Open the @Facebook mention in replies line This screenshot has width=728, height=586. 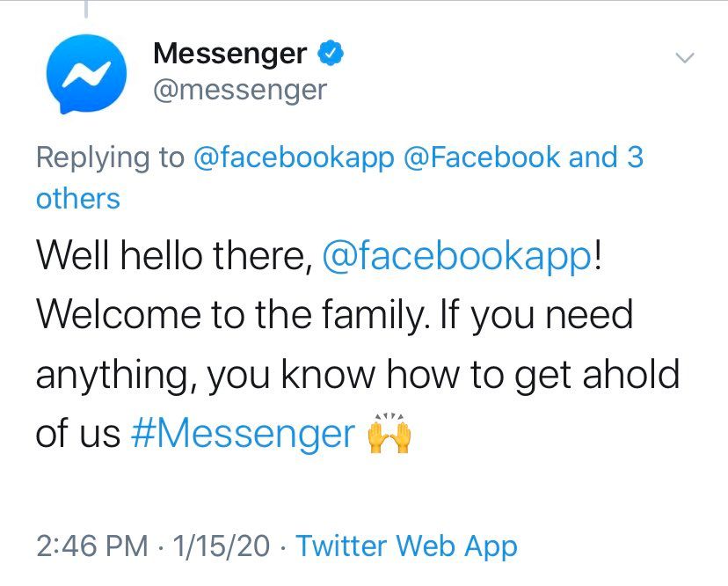point(483,158)
